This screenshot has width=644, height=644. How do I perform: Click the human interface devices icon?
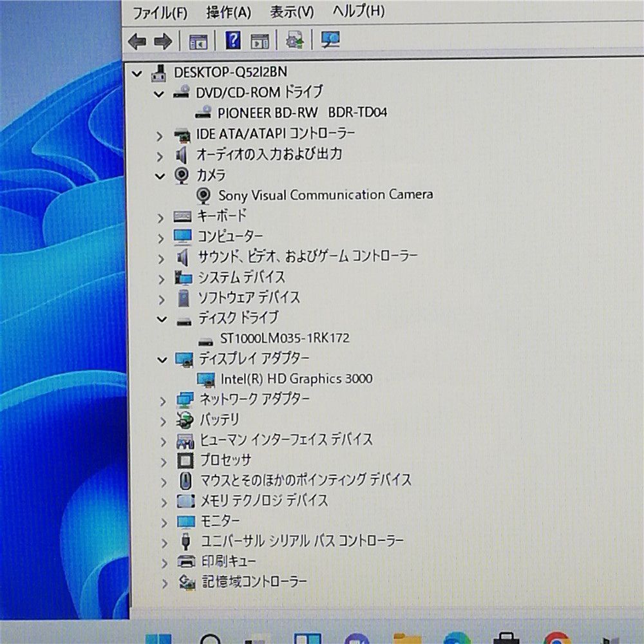[185, 440]
